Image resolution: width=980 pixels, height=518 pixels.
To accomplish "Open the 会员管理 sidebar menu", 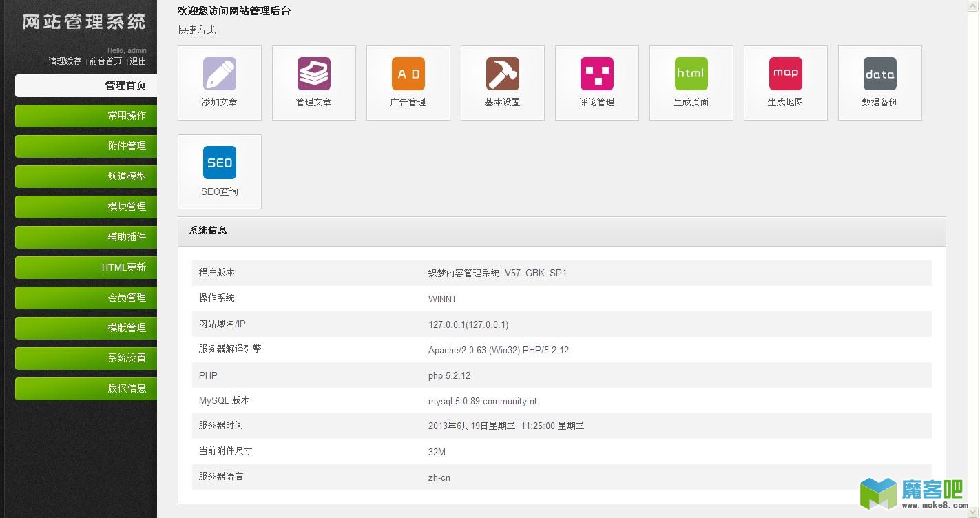I will 86,298.
